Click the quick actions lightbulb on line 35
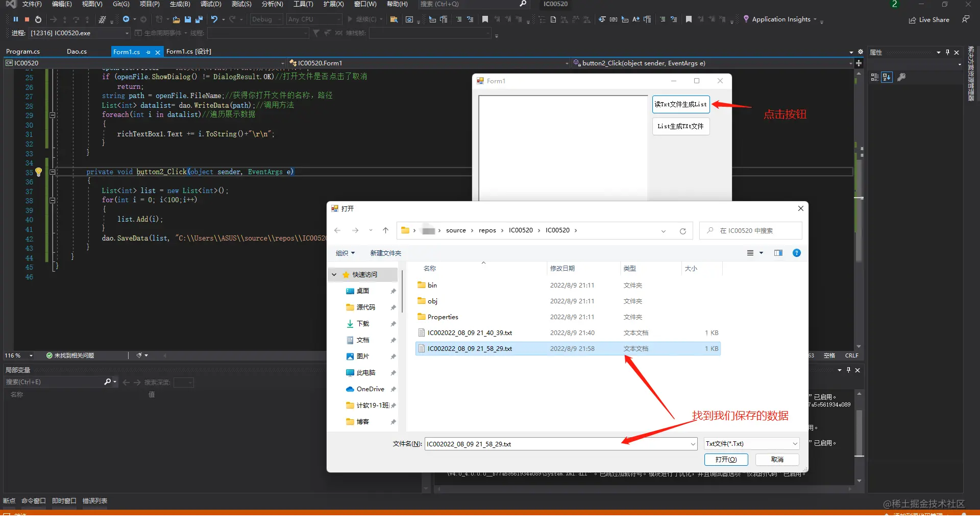Image resolution: width=980 pixels, height=524 pixels. pos(38,172)
